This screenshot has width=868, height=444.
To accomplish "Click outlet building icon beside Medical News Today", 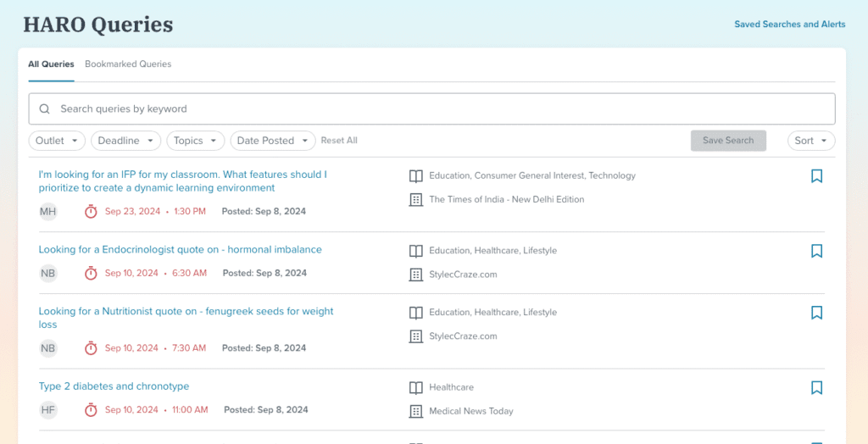I will [x=415, y=411].
